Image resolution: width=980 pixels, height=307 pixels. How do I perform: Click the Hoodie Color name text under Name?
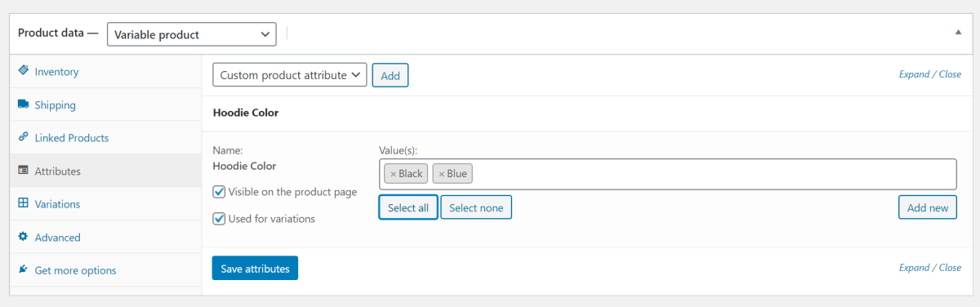point(245,166)
